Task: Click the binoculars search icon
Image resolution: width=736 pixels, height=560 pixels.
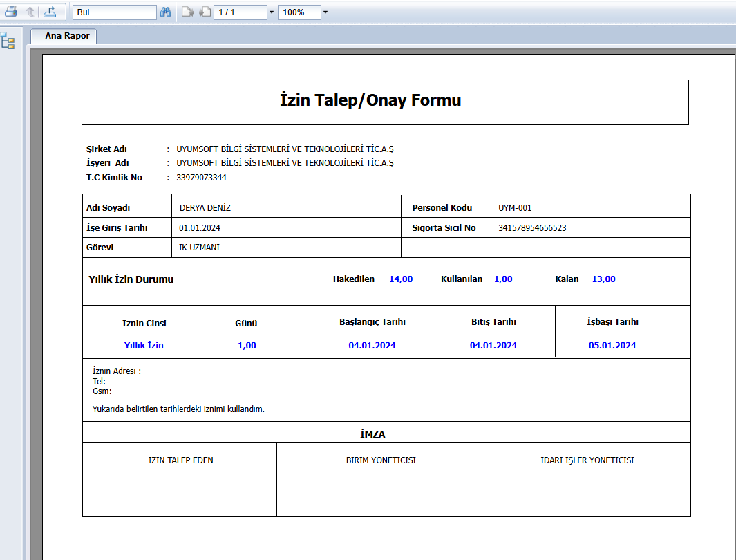Action: (166, 12)
